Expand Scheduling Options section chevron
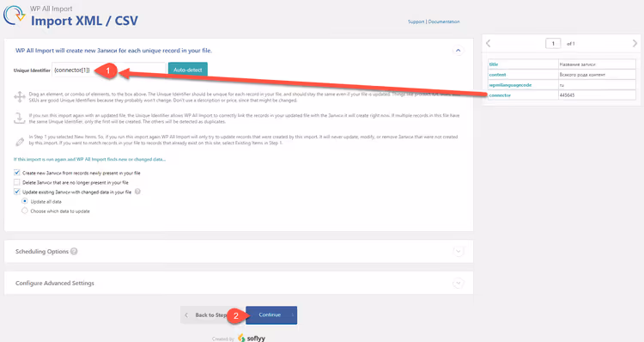Viewport: 644px width, 342px height. [459, 251]
